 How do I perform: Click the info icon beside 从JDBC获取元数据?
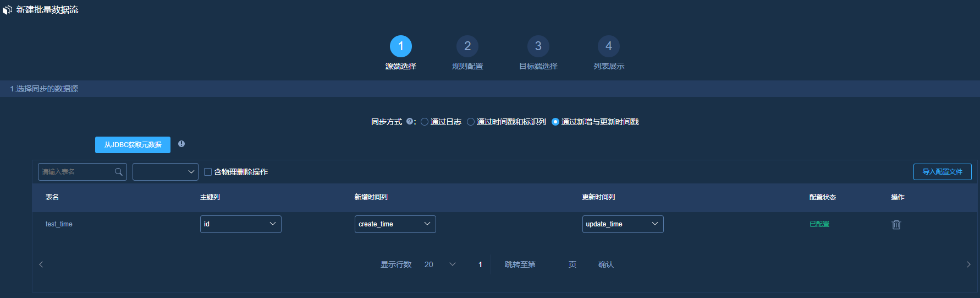(x=181, y=144)
